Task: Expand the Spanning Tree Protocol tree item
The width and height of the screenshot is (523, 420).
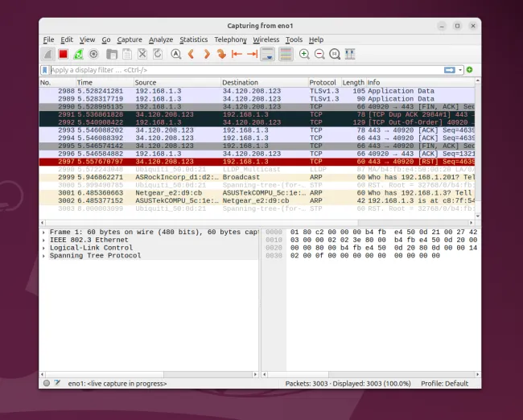Action: click(43, 256)
